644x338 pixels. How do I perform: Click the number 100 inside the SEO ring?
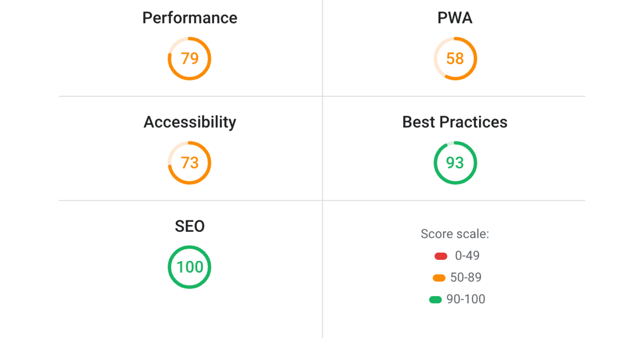(189, 266)
